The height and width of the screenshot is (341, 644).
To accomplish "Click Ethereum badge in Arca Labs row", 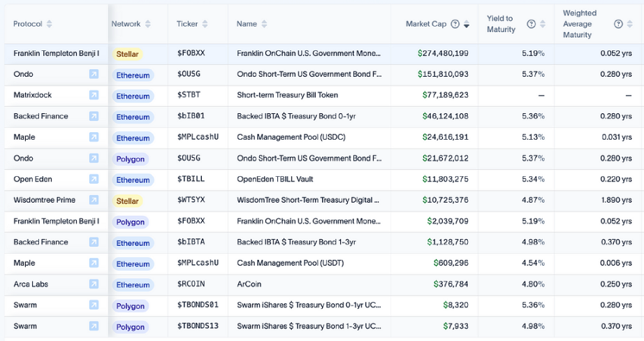I will point(133,284).
